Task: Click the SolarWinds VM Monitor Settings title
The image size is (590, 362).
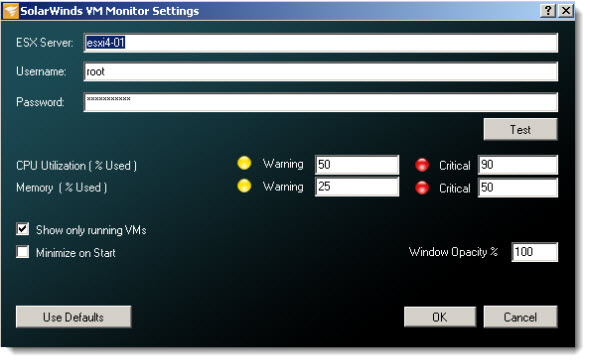Action: click(109, 11)
